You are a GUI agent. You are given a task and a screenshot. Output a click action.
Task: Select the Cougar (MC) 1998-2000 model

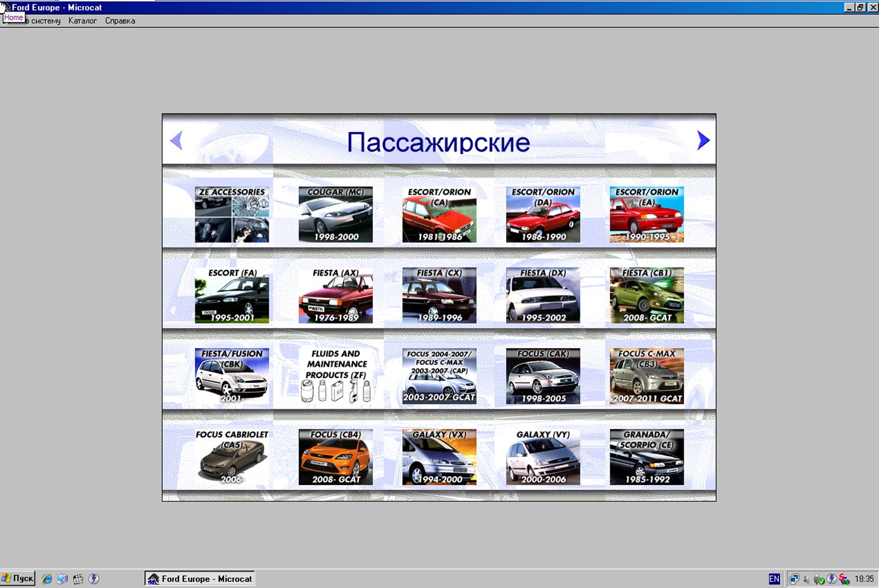coord(336,215)
